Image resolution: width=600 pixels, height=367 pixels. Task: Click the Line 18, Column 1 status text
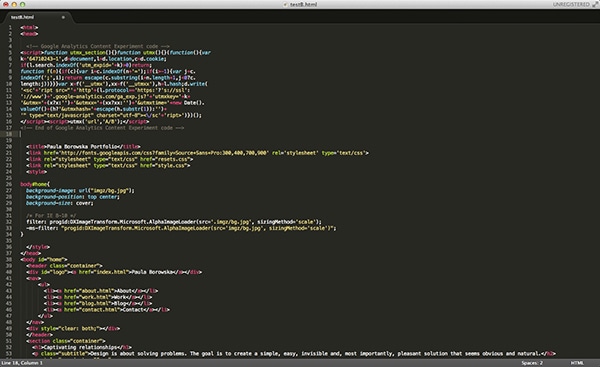(x=22, y=363)
